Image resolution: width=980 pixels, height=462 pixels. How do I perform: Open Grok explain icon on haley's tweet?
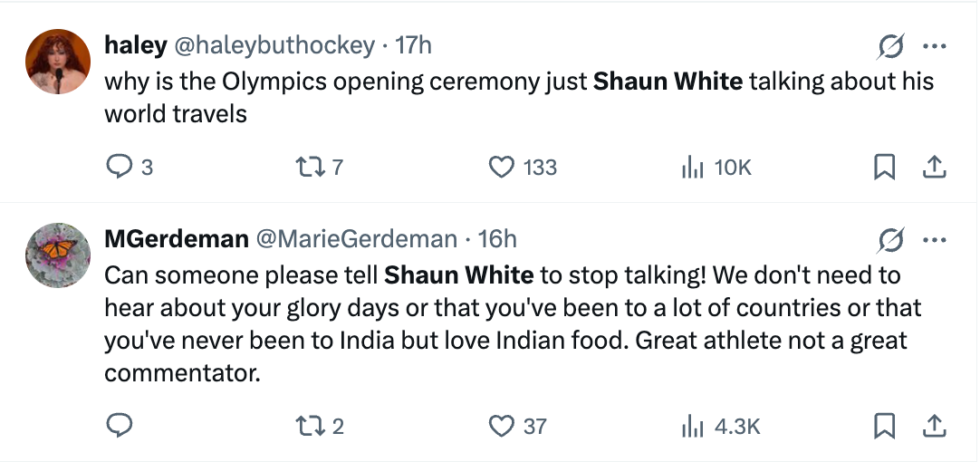(889, 45)
